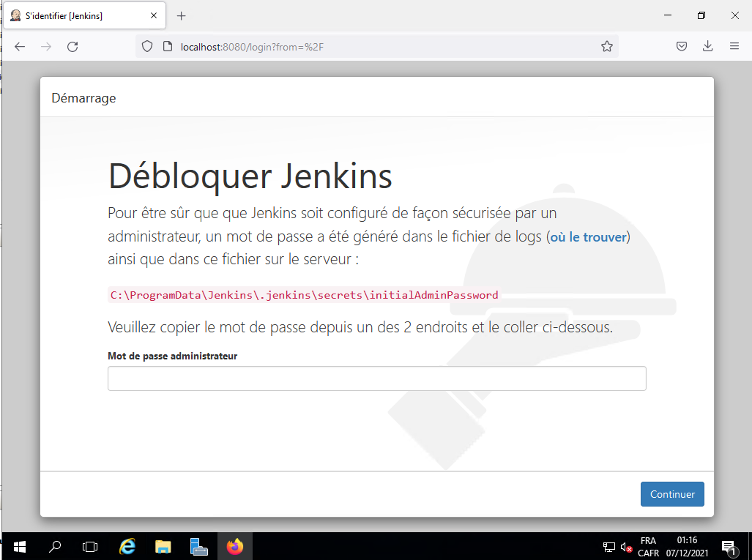
Task: Click the Firefox back arrow button
Action: point(20,46)
